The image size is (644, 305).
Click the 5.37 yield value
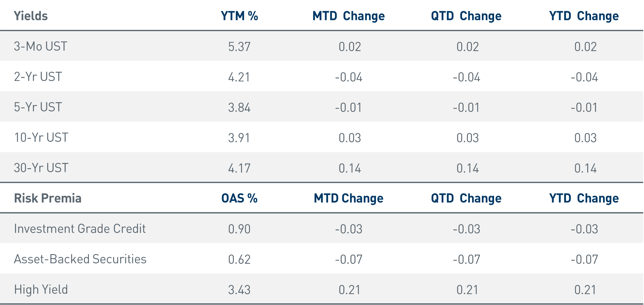pos(239,47)
